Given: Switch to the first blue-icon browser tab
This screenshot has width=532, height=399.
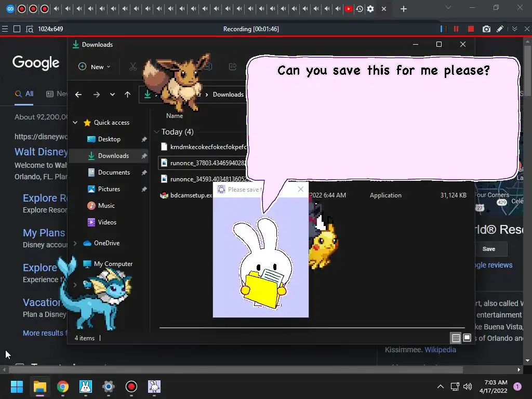Looking at the screenshot, I should click(x=10, y=9).
